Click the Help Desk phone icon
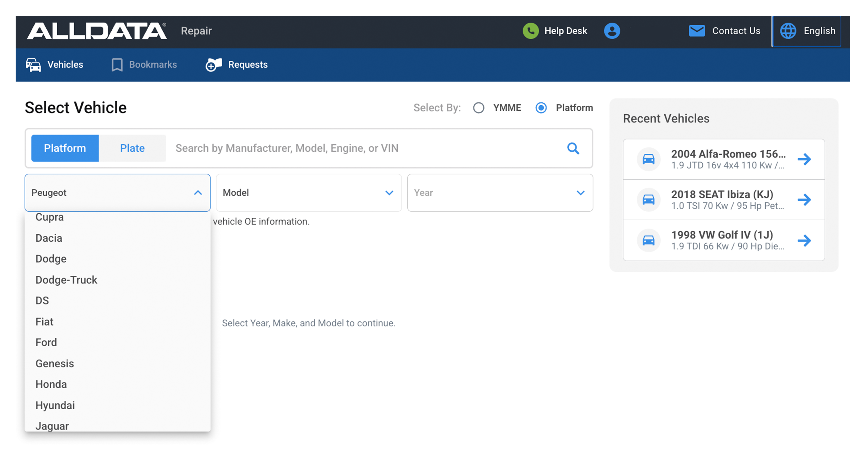 pos(530,31)
